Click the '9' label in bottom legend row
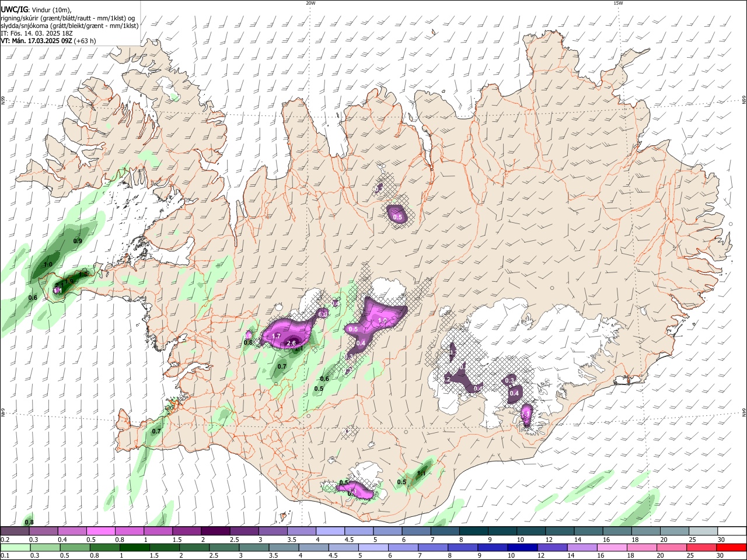The width and height of the screenshot is (747, 560). point(480,556)
